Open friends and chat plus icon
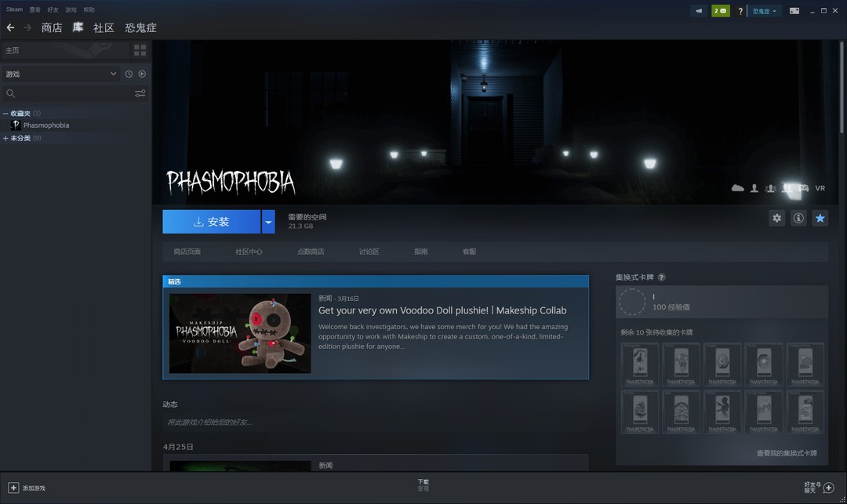 pyautogui.click(x=829, y=488)
